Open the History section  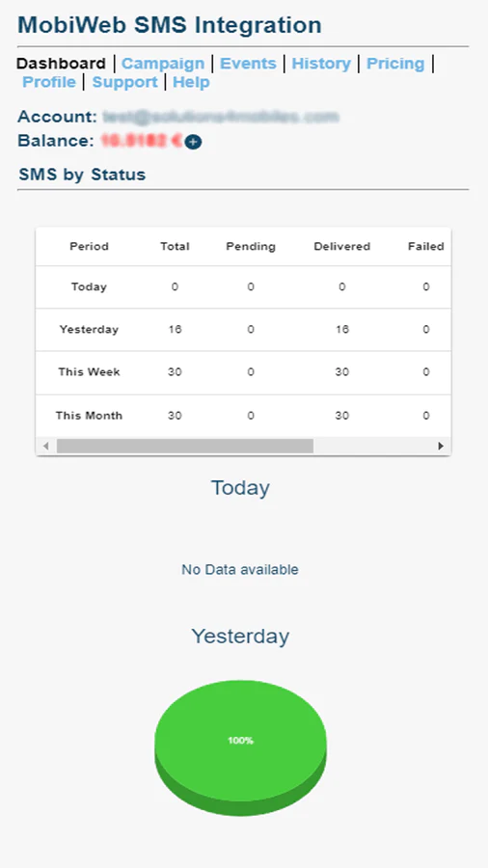pyautogui.click(x=321, y=64)
